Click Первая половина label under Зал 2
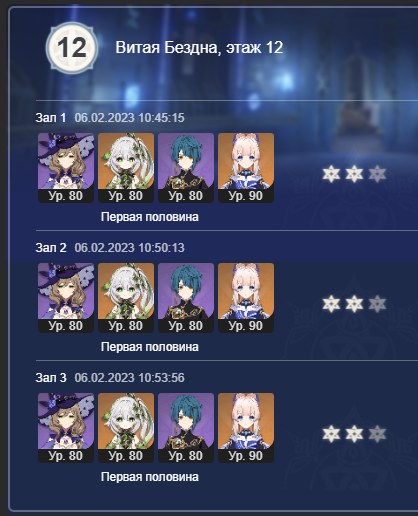 tap(150, 347)
